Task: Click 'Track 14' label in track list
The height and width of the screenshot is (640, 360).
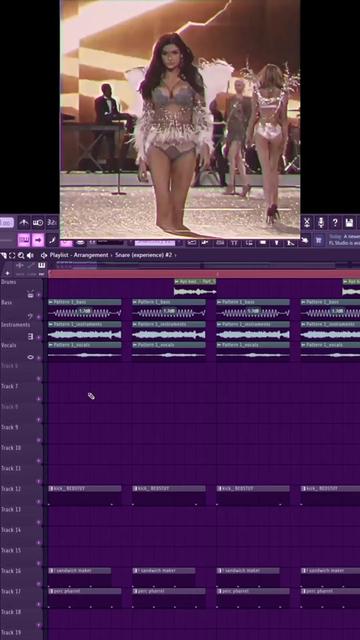Action: click(11, 530)
